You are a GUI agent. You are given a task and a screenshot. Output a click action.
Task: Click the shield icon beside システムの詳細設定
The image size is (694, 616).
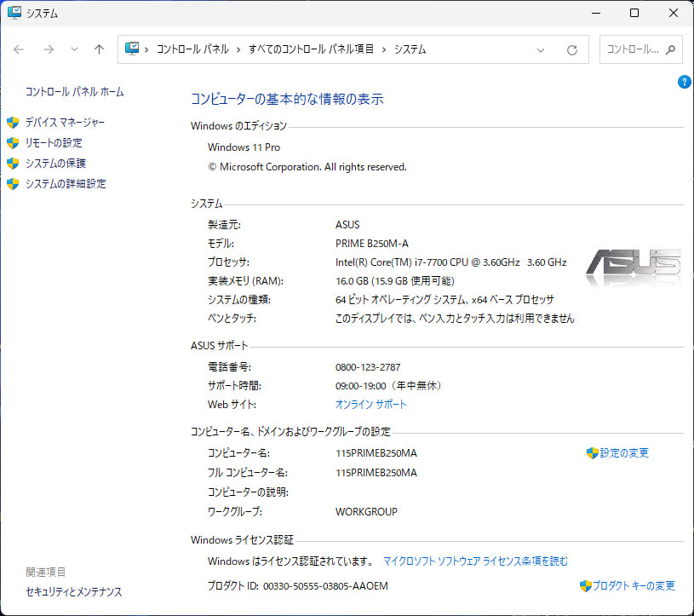tap(13, 183)
